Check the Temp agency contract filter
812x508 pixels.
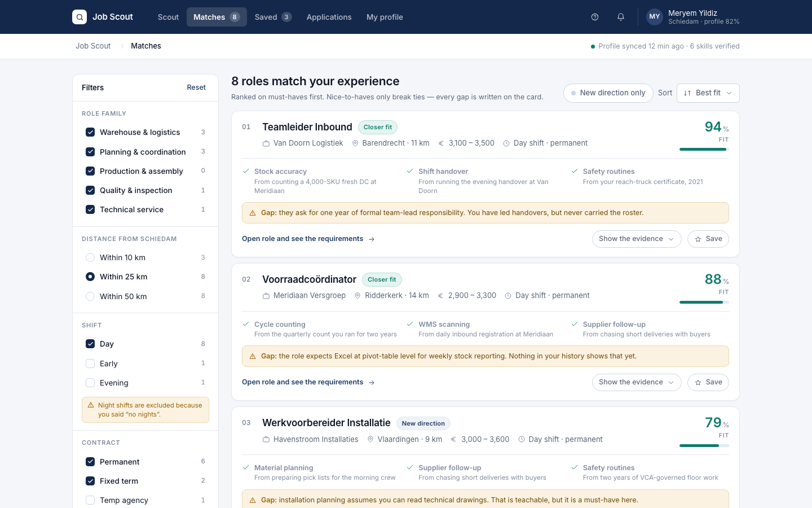coord(90,500)
